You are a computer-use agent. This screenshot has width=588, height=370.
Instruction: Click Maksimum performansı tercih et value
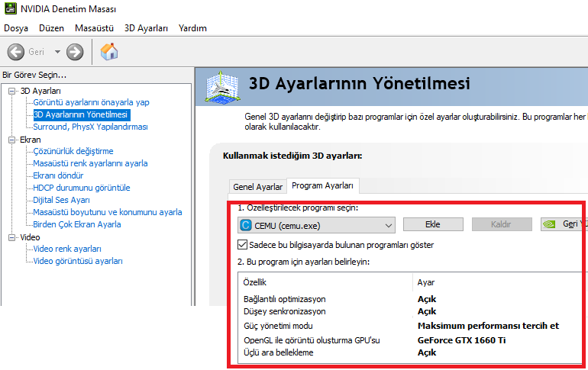pos(488,326)
